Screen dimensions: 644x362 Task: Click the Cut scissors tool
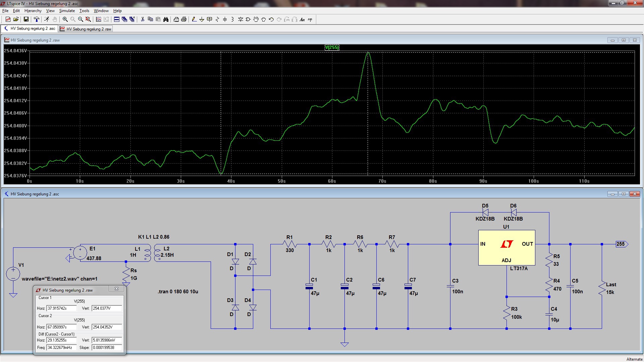[x=143, y=19]
